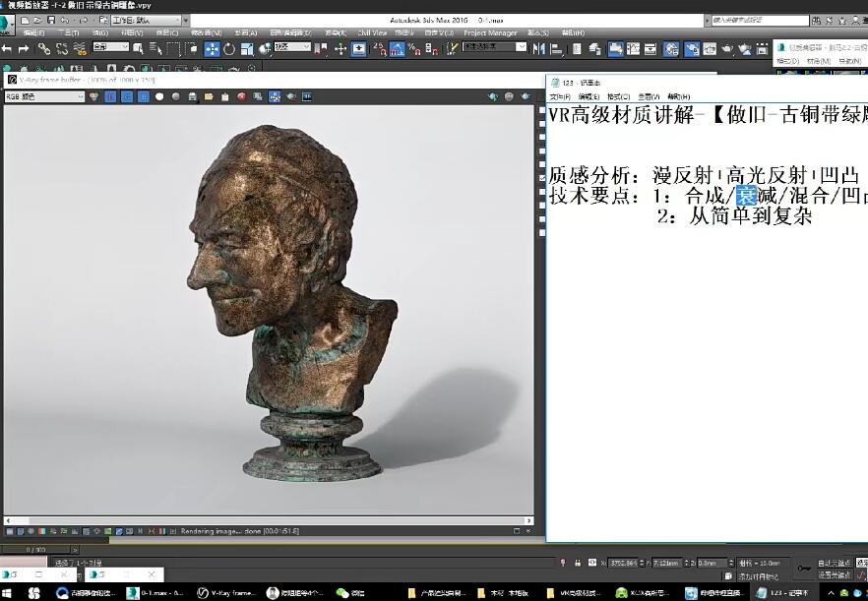Open the 123-记事本 window from the taskbar
The image size is (868, 601).
(780, 592)
